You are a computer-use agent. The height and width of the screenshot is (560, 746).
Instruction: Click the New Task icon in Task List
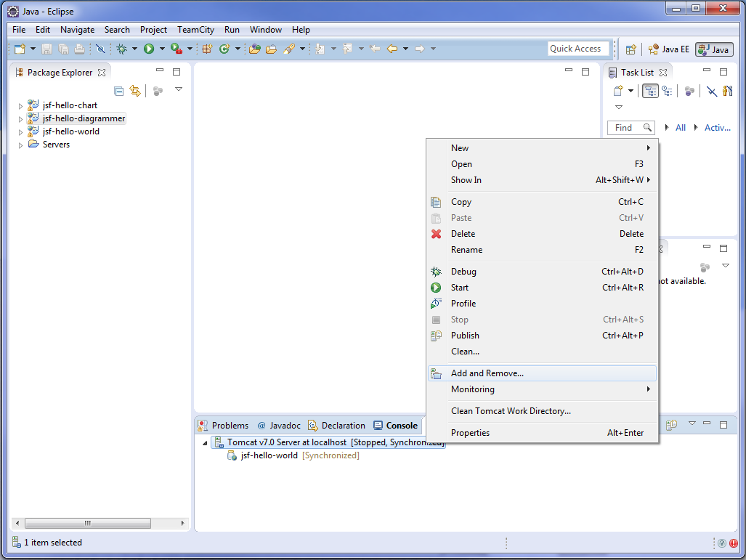pos(617,91)
